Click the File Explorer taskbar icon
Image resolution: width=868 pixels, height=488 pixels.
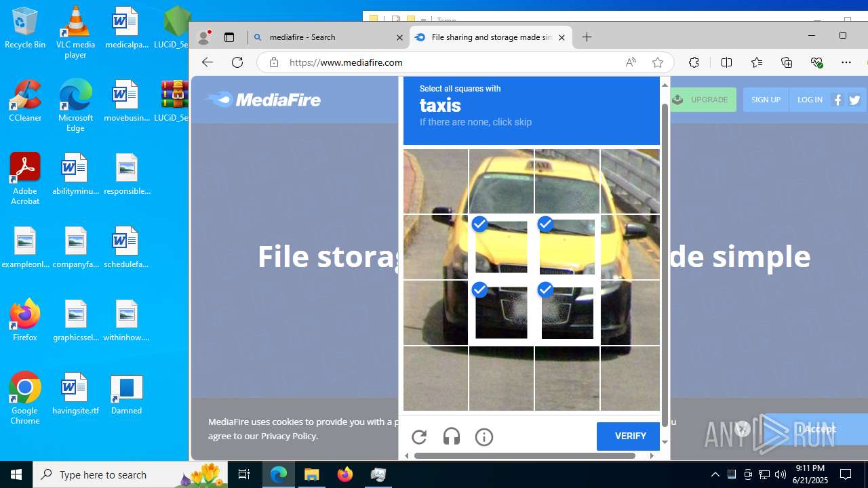tap(312, 474)
